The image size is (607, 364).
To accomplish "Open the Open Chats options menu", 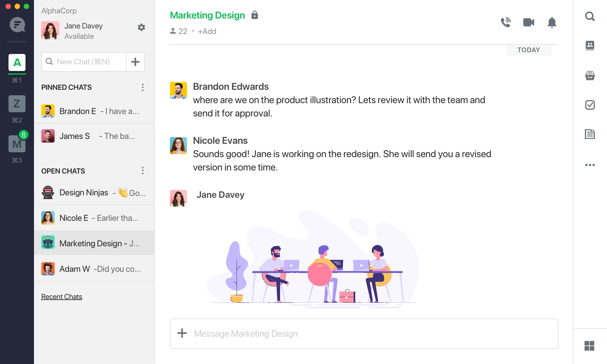I will pos(143,170).
